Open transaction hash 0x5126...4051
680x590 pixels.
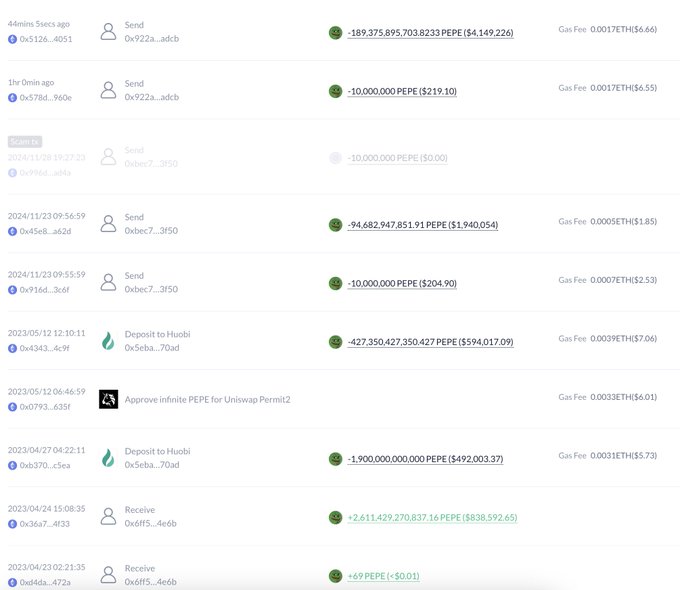point(46,39)
